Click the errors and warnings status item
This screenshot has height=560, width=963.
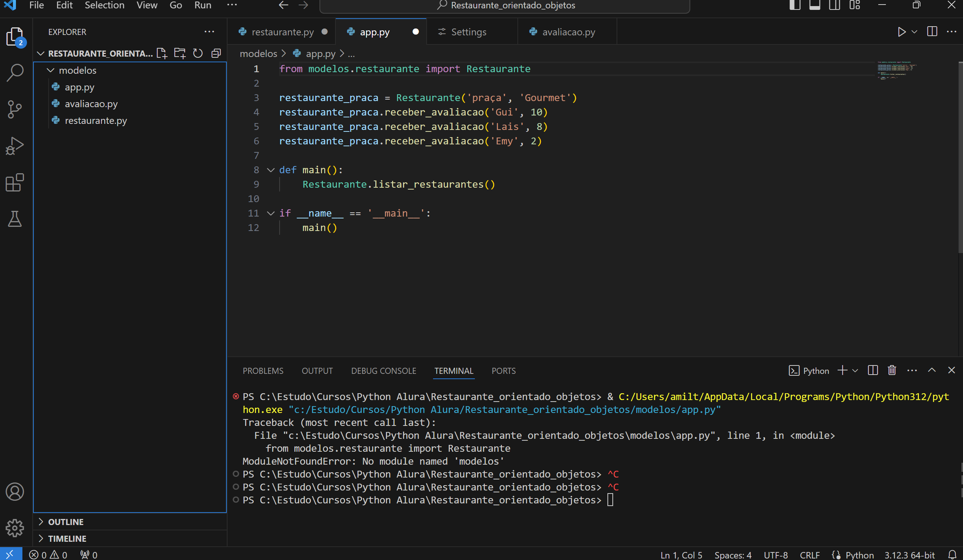(48, 555)
